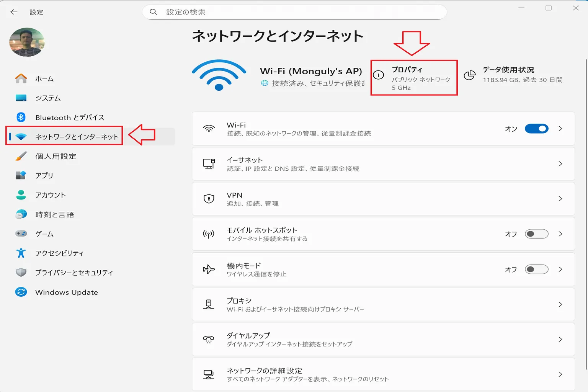This screenshot has width=588, height=392.
Task: Click the proxy server icon
Action: click(209, 304)
